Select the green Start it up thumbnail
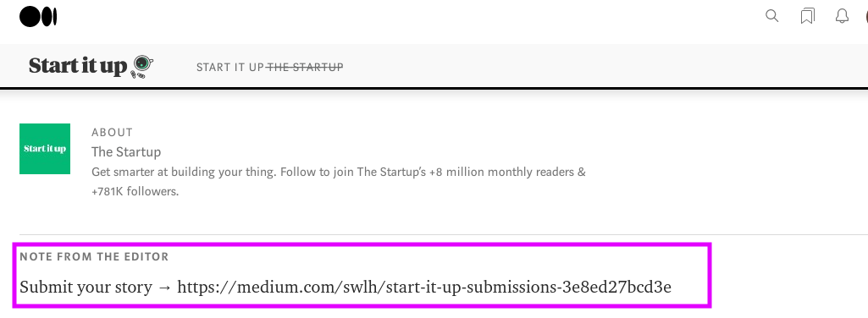The height and width of the screenshot is (318, 868). pos(45,149)
